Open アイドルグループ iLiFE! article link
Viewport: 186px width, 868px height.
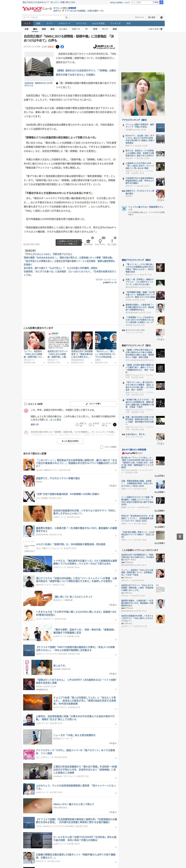tap(76, 752)
